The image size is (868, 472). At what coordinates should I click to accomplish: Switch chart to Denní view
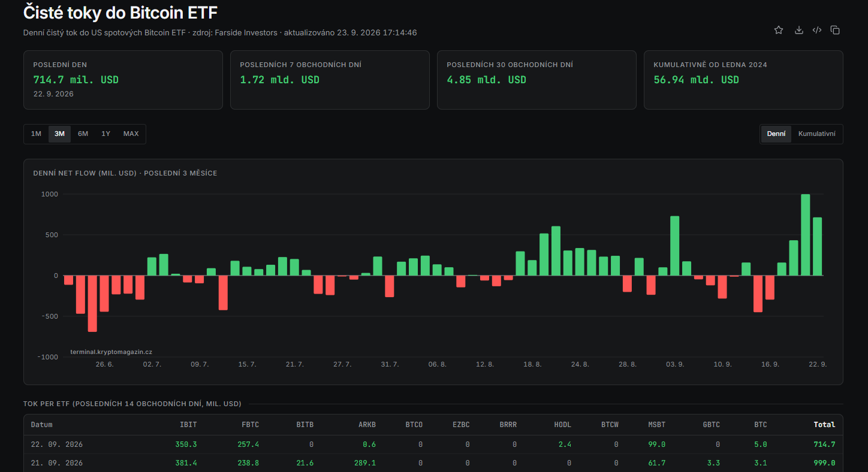(x=776, y=134)
